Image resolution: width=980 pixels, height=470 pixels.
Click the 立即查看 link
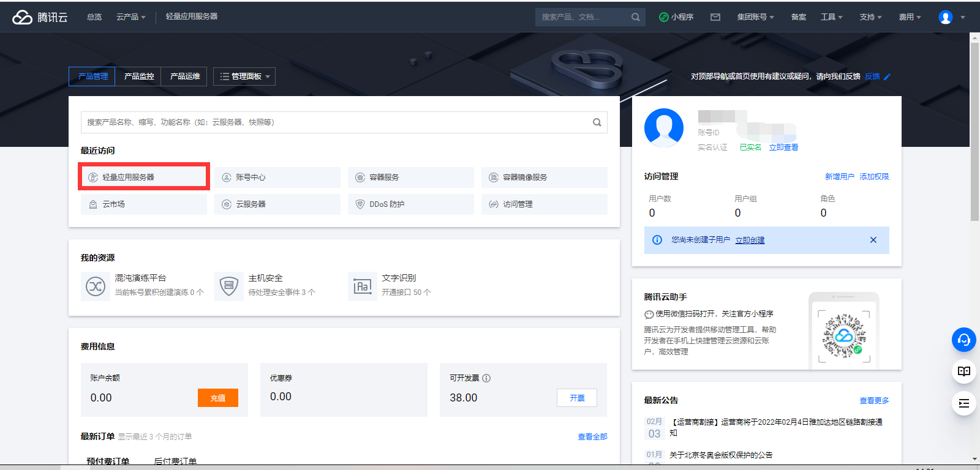point(783,147)
